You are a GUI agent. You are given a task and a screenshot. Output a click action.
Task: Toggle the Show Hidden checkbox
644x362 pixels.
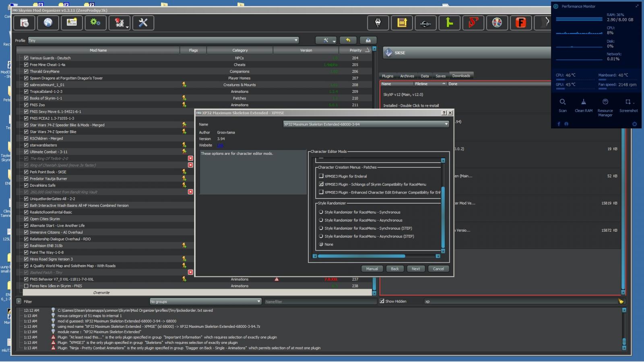[x=382, y=301]
